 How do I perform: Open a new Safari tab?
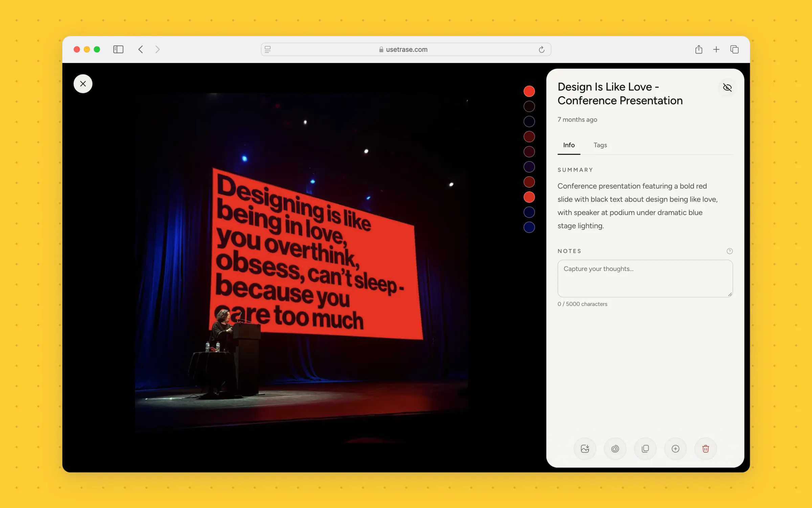click(716, 49)
